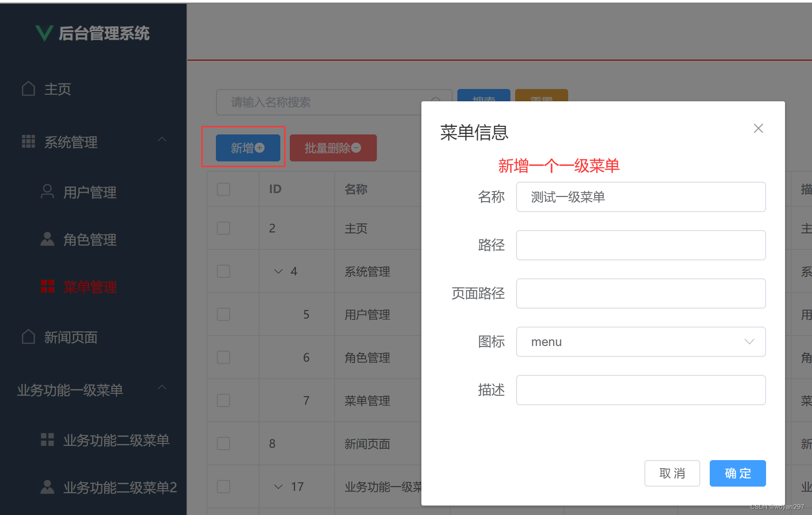Collapse the 系统管理 sidebar submenu arrow
The image size is (812, 515).
point(162,140)
